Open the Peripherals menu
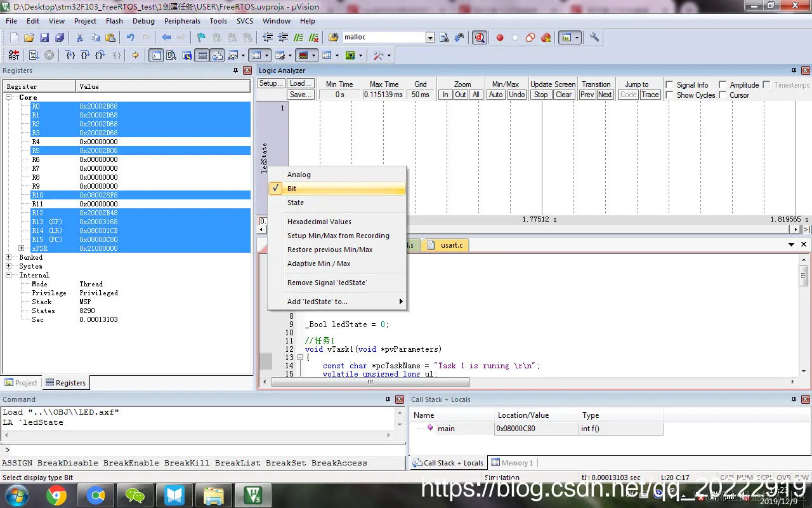The image size is (812, 508). pyautogui.click(x=182, y=21)
